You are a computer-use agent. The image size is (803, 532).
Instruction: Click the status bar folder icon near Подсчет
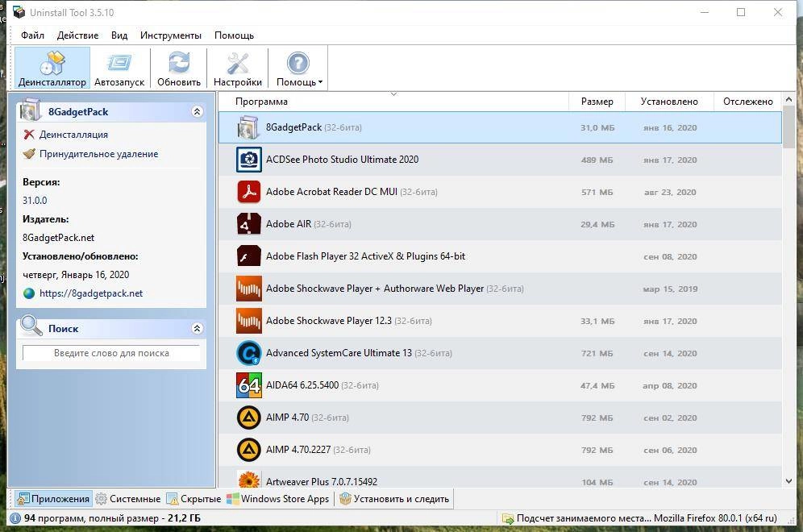508,518
